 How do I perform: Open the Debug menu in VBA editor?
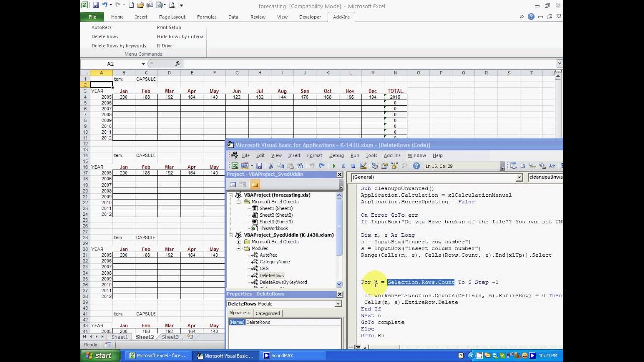click(x=336, y=155)
